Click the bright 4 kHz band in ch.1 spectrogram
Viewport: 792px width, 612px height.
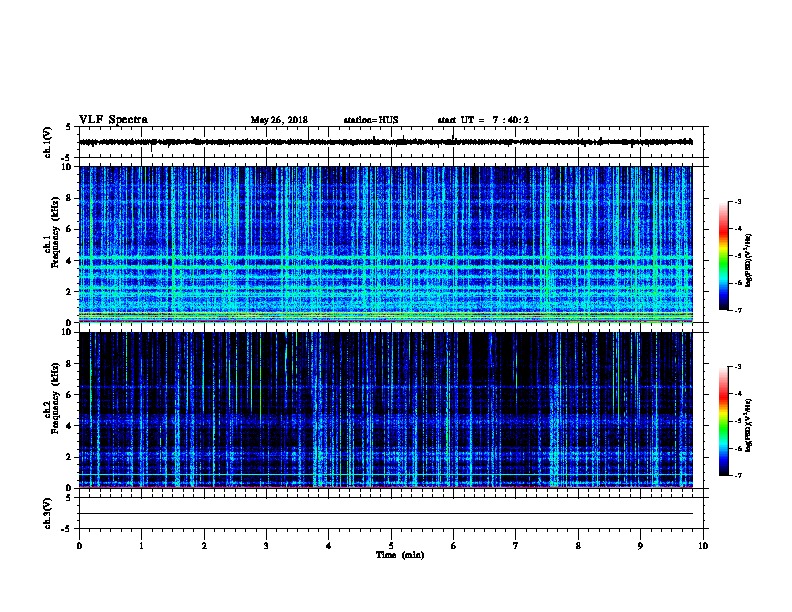(x=386, y=259)
